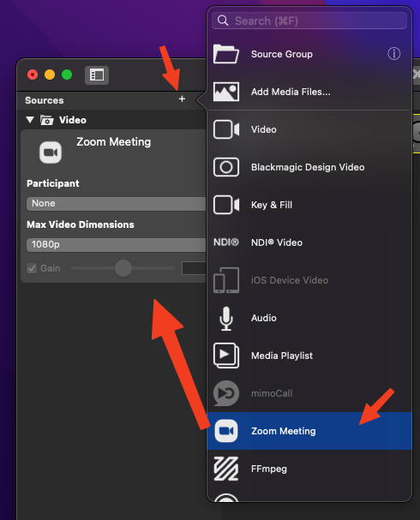Select the Blackmagic Design Video camera icon
The width and height of the screenshot is (420, 520).
tap(226, 167)
